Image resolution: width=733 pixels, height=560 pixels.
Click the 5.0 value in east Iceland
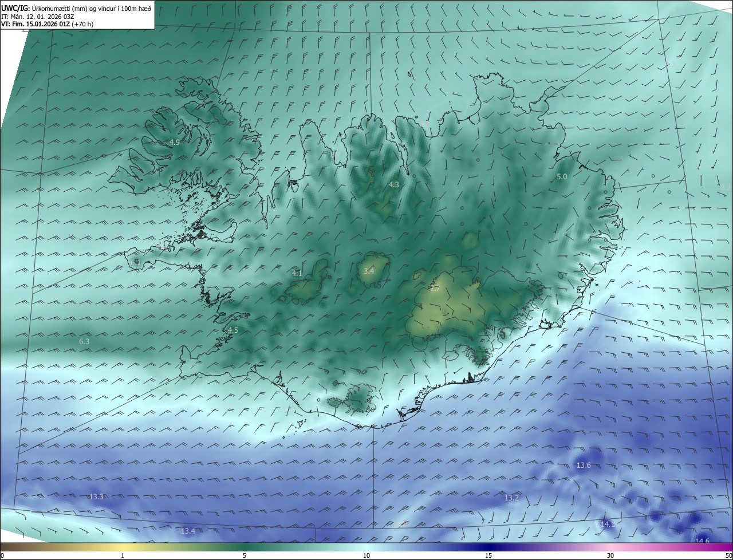pyautogui.click(x=562, y=177)
